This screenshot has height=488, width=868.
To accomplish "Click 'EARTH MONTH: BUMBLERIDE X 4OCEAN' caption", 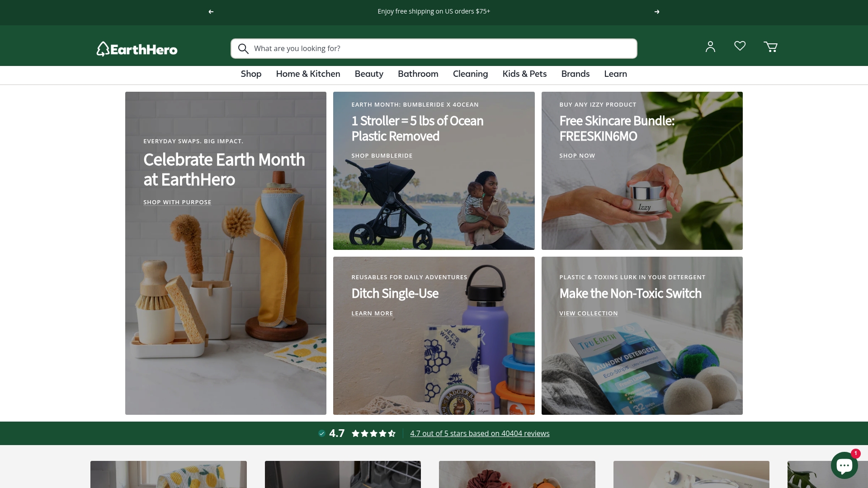I will tap(415, 105).
